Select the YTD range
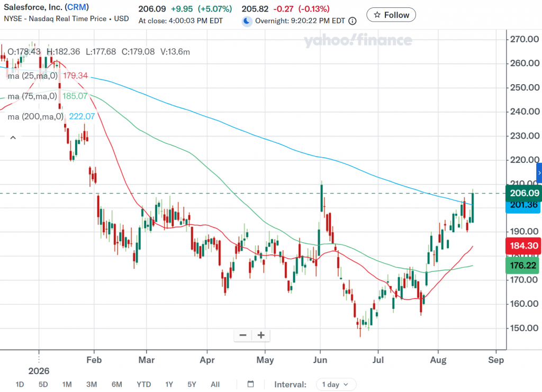Image resolution: width=542 pixels, height=392 pixels. [x=144, y=385]
